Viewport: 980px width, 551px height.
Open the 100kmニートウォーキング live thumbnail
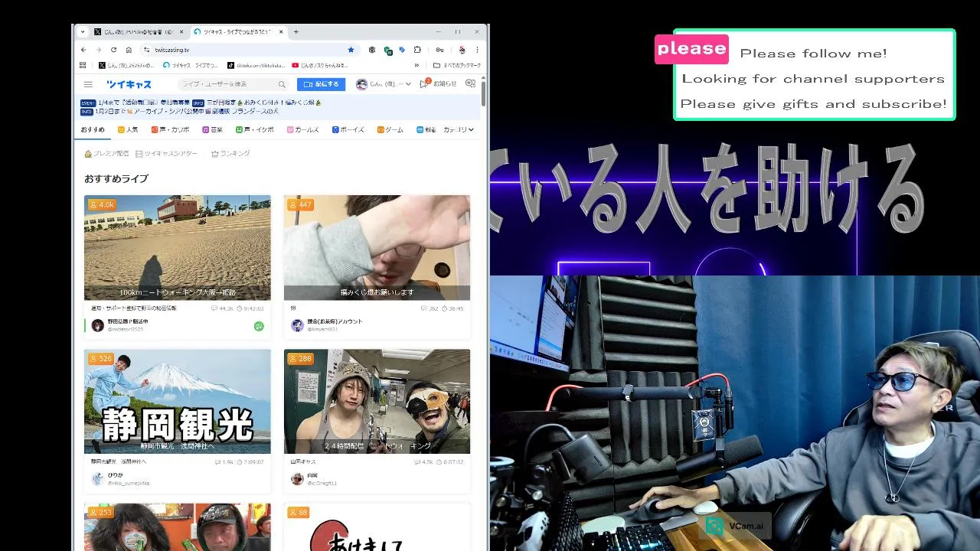[177, 247]
